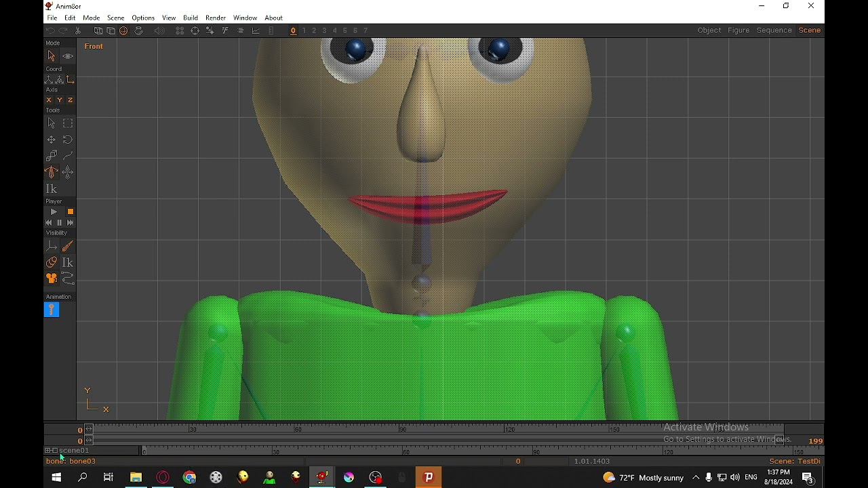The height and width of the screenshot is (488, 868).
Task: Select the arrow edit mode icon
Action: click(52, 56)
